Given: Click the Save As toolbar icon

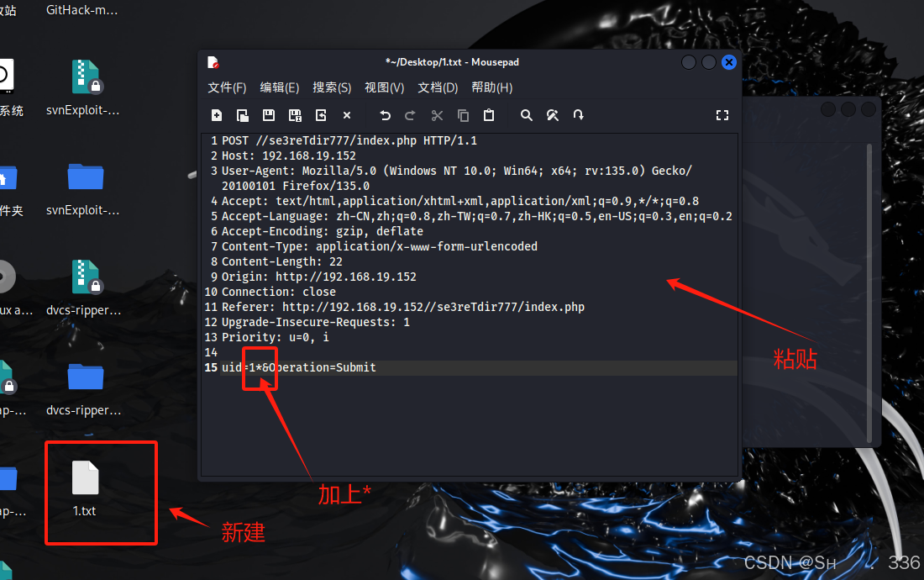Looking at the screenshot, I should 295,115.
